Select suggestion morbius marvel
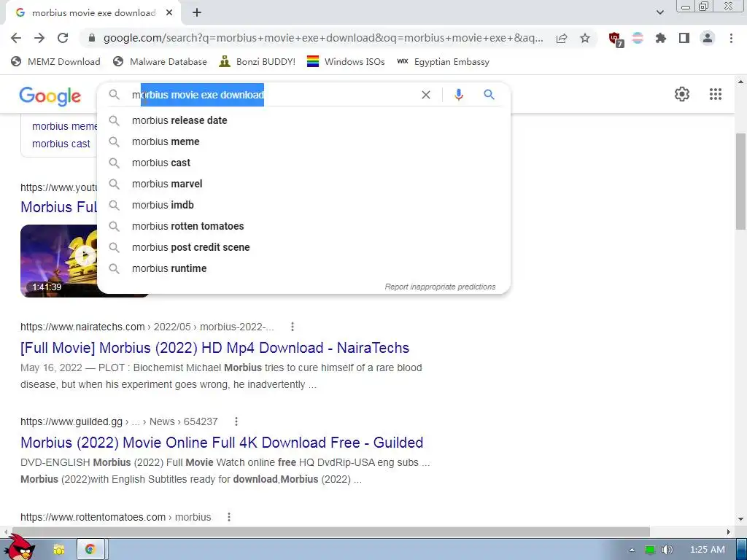 [304, 184]
